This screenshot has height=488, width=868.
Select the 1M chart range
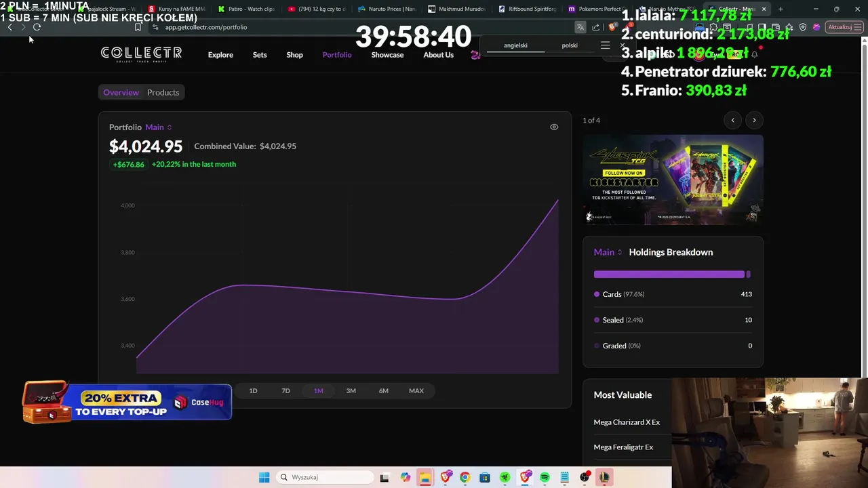[318, 390]
